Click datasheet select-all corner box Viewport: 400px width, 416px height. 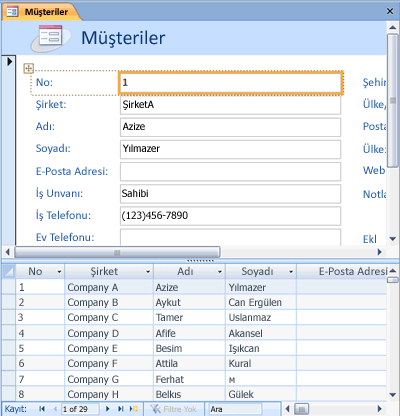point(8,271)
